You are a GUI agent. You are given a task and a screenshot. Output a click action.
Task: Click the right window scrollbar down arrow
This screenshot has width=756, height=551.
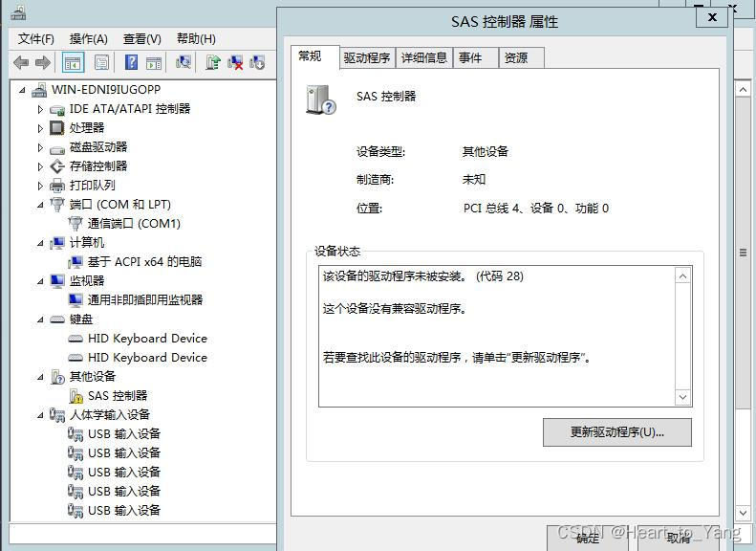click(x=743, y=513)
